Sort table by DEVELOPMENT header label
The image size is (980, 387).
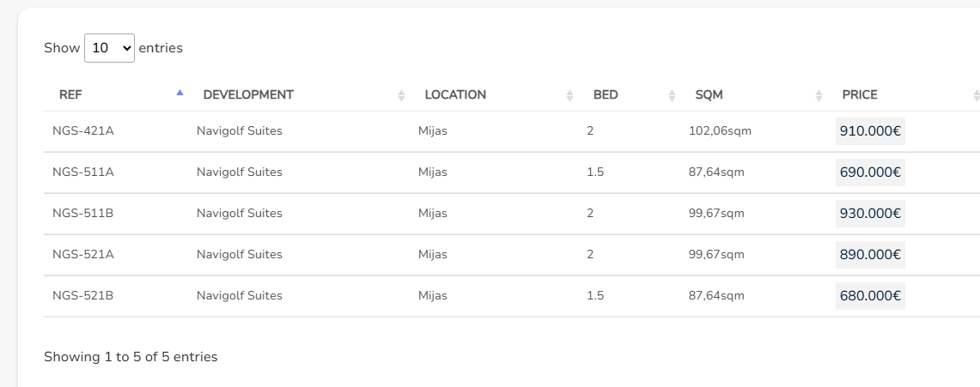pos(248,95)
